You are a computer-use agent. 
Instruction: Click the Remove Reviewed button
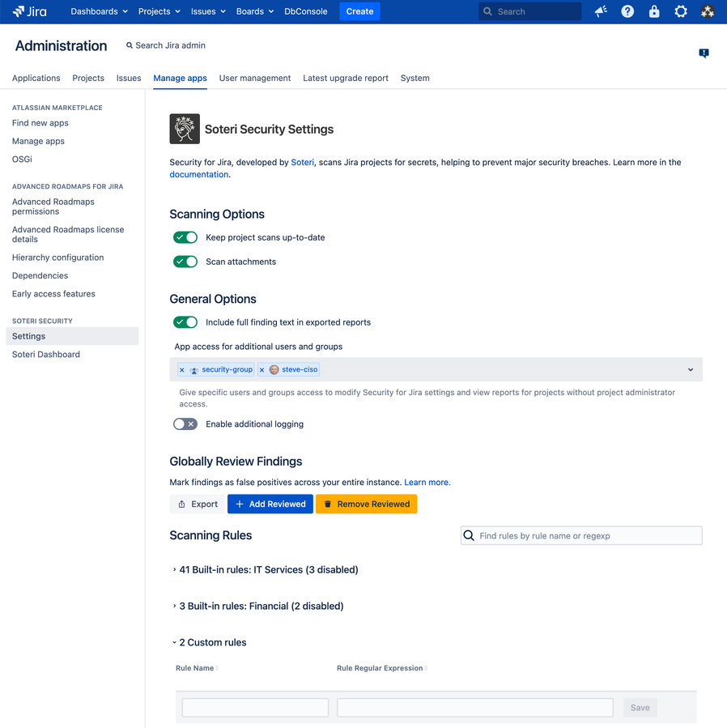(x=366, y=504)
